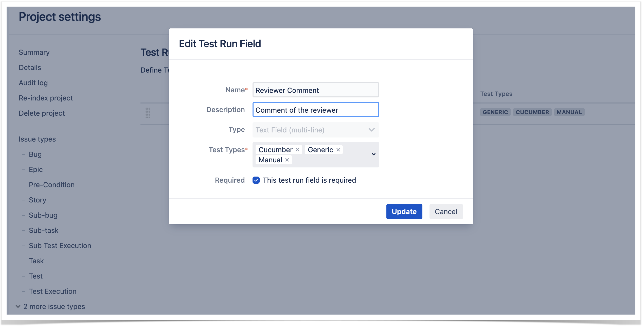
Task: Click the Cancel button
Action: (446, 212)
